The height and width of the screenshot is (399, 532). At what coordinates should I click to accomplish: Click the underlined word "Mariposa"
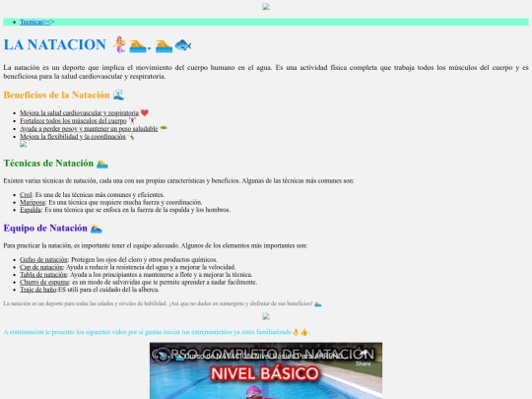tap(33, 202)
